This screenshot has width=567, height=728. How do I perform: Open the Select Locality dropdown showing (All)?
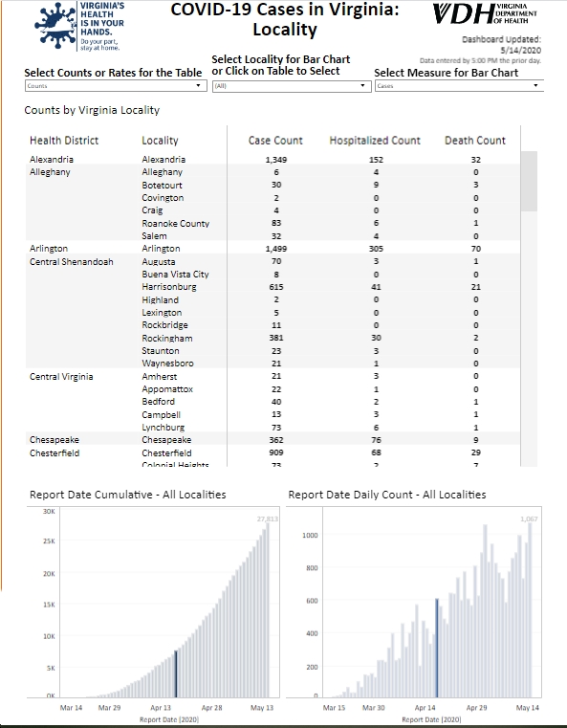coord(292,86)
